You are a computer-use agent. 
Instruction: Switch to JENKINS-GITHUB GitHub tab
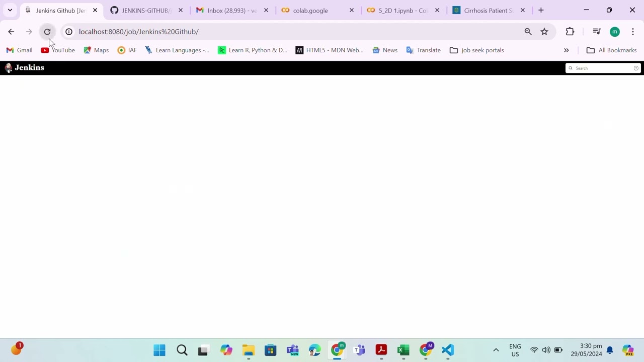(x=147, y=10)
